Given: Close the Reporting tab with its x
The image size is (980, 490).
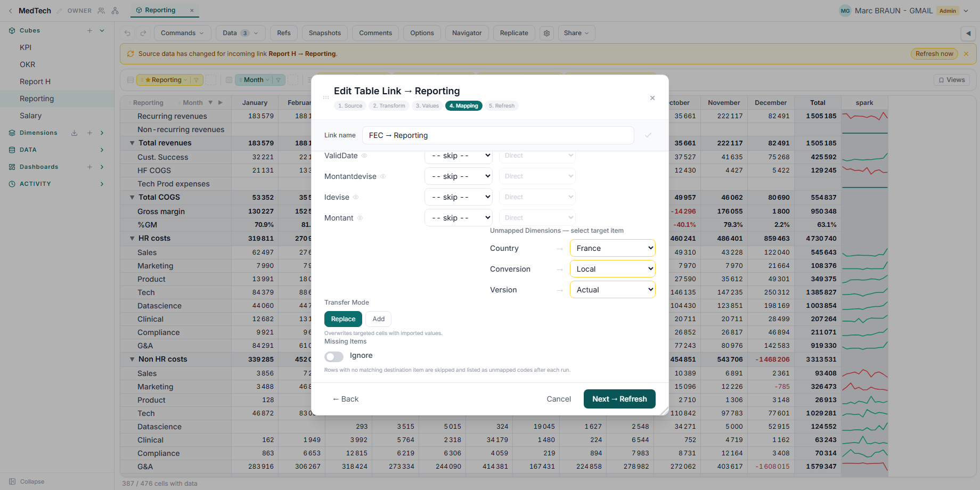Looking at the screenshot, I should tap(192, 10).
